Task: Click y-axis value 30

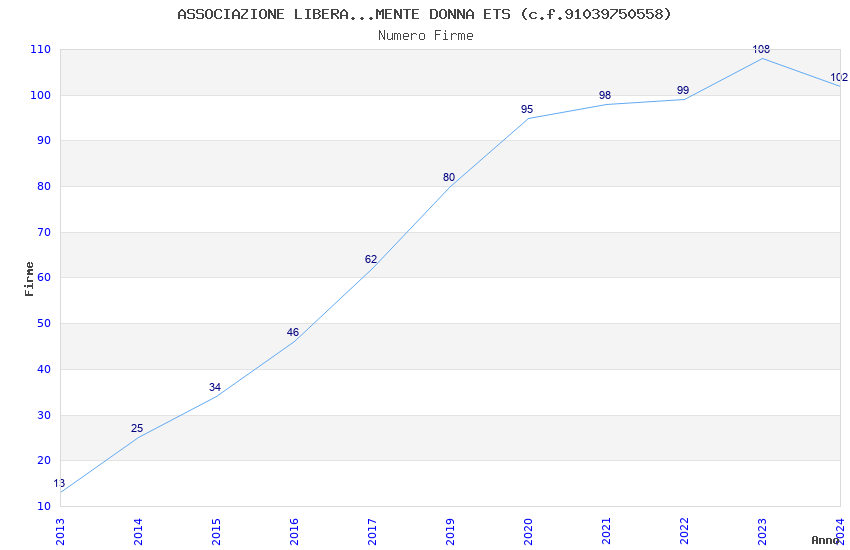Action: (x=44, y=416)
